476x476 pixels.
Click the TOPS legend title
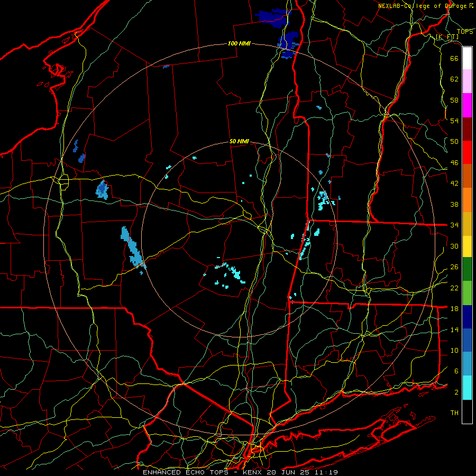[x=465, y=32]
